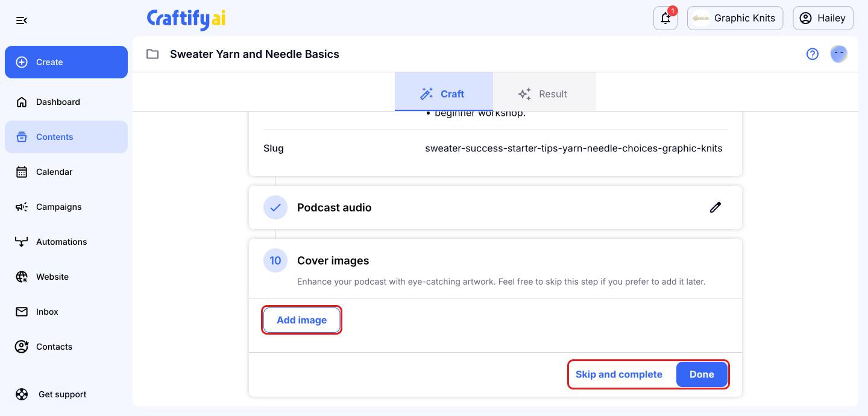Click the Inbox envelope icon

[x=22, y=312]
